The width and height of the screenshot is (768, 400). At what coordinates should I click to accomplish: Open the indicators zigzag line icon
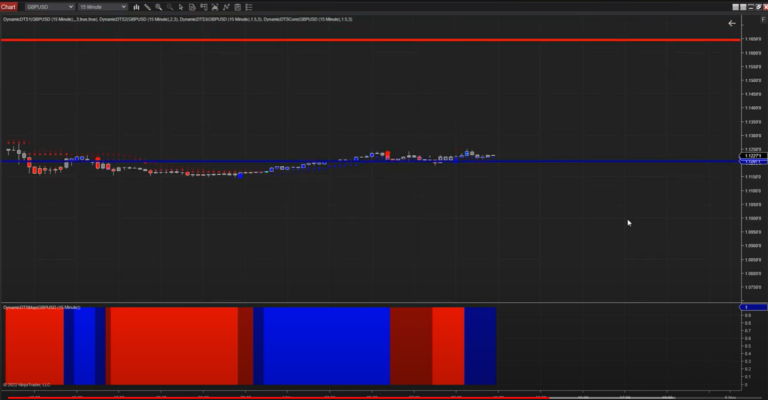coord(226,7)
